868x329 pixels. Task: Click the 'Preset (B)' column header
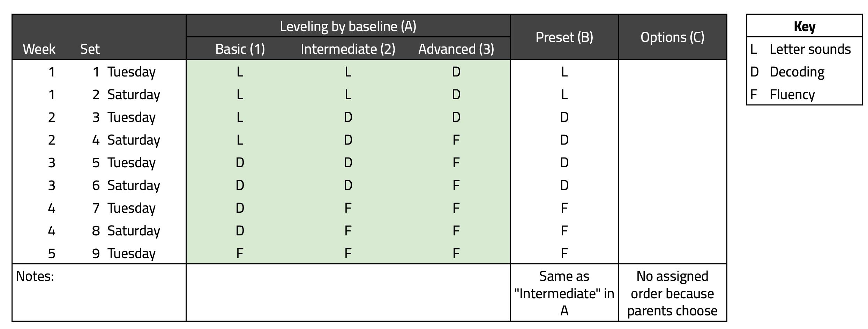(x=564, y=37)
